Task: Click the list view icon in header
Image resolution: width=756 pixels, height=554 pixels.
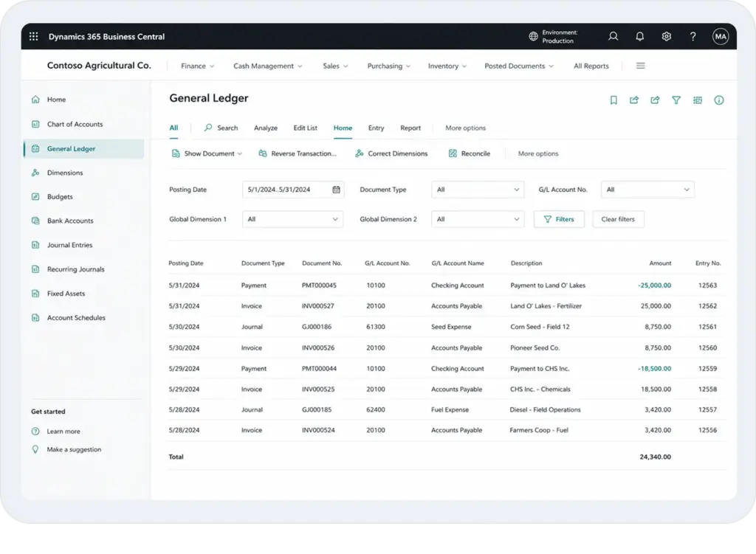Action: (698, 100)
